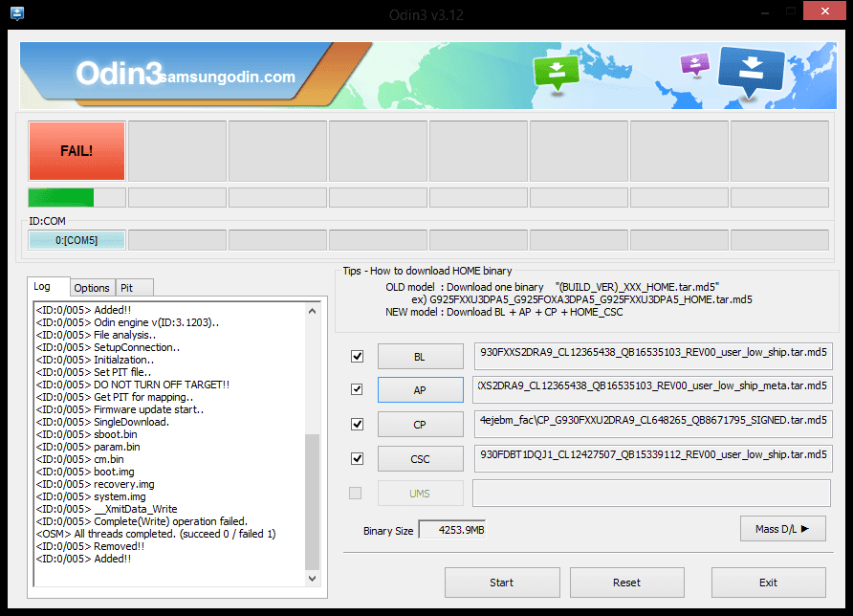Toggle the CP checkbox
Screen dimensions: 853x616
[357, 425]
